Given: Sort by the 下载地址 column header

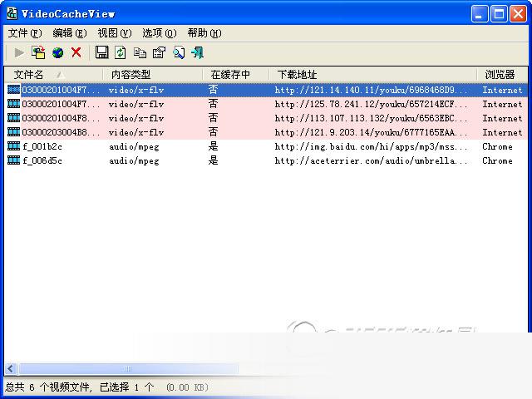Looking at the screenshot, I should click(373, 74).
